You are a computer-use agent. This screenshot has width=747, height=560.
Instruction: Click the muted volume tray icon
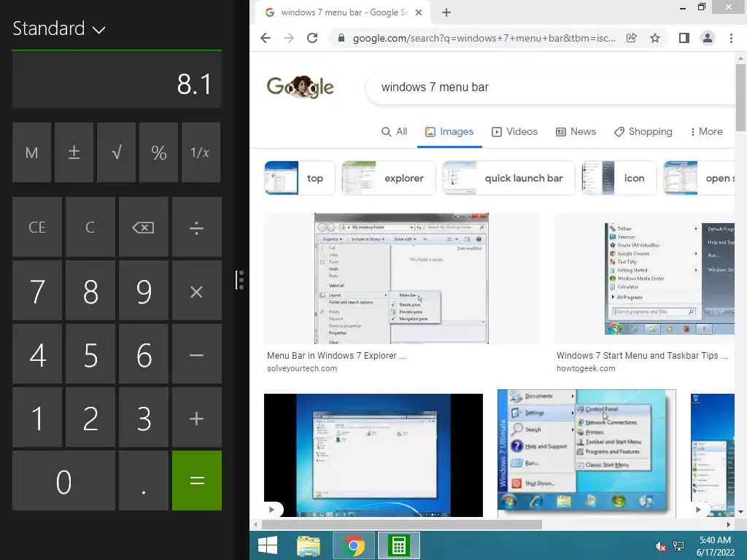pyautogui.click(x=661, y=546)
